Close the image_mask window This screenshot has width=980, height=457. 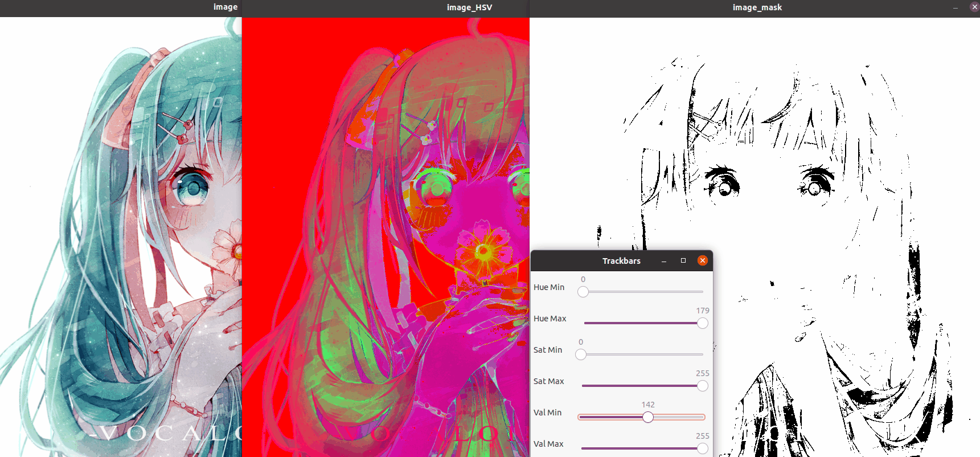[974, 7]
